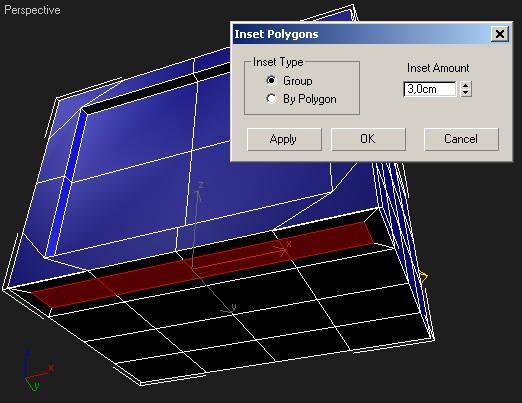The width and height of the screenshot is (522, 403).
Task: Open the Perspective viewport label menu
Action: tap(32, 10)
